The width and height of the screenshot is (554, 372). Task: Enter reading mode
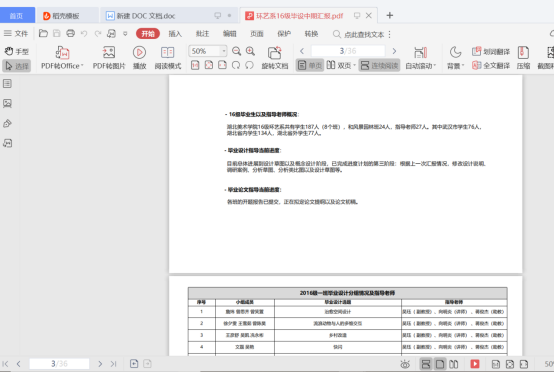168,58
